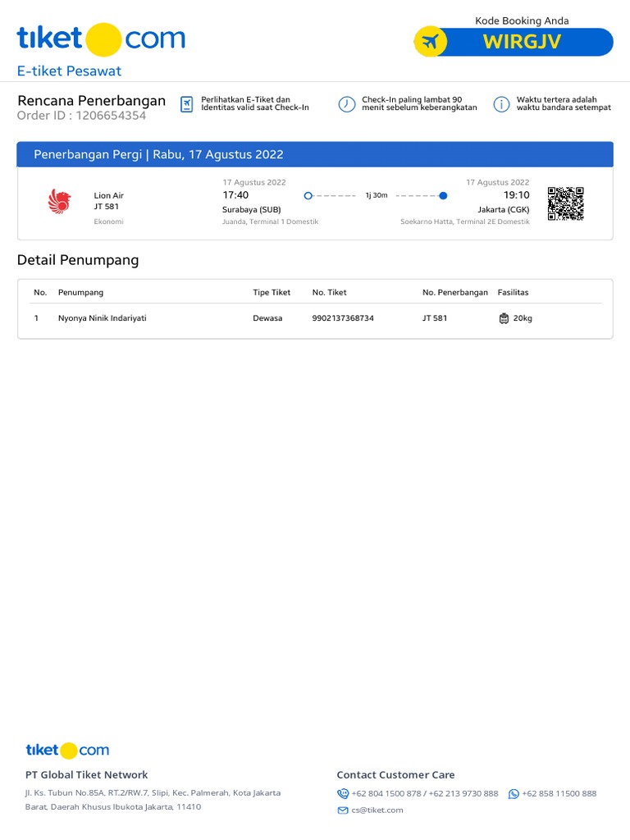Click the Order ID 1206654354 text
Viewport: 630px width, 840px height.
coord(82,116)
